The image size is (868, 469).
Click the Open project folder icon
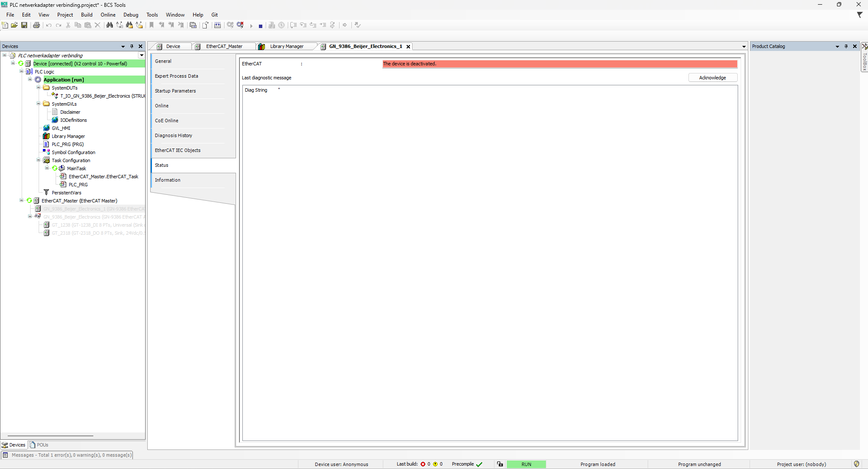pyautogui.click(x=14, y=25)
